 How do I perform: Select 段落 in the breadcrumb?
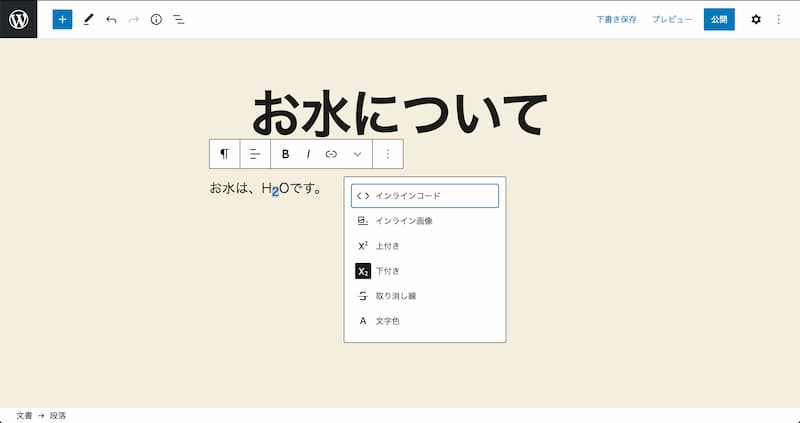[x=58, y=415]
